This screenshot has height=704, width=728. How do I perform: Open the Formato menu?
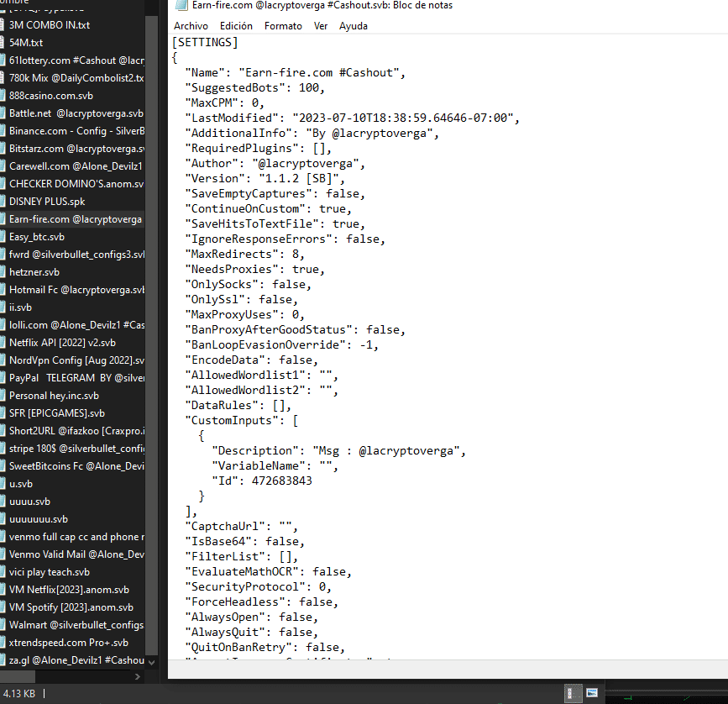pyautogui.click(x=283, y=26)
